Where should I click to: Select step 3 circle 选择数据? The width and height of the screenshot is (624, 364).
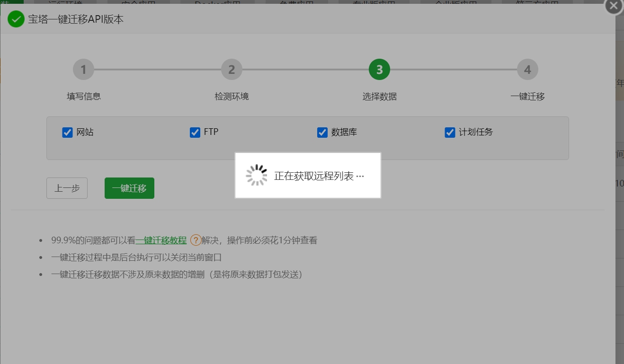tap(379, 70)
